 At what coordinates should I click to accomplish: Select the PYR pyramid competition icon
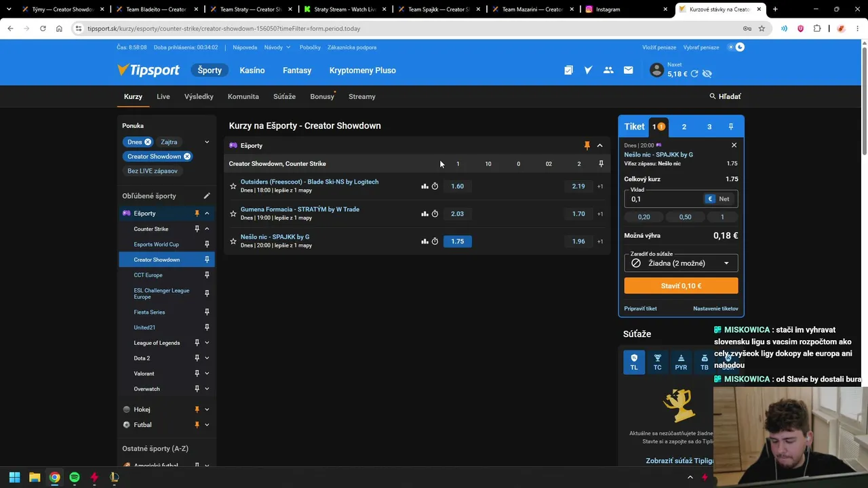point(681,362)
